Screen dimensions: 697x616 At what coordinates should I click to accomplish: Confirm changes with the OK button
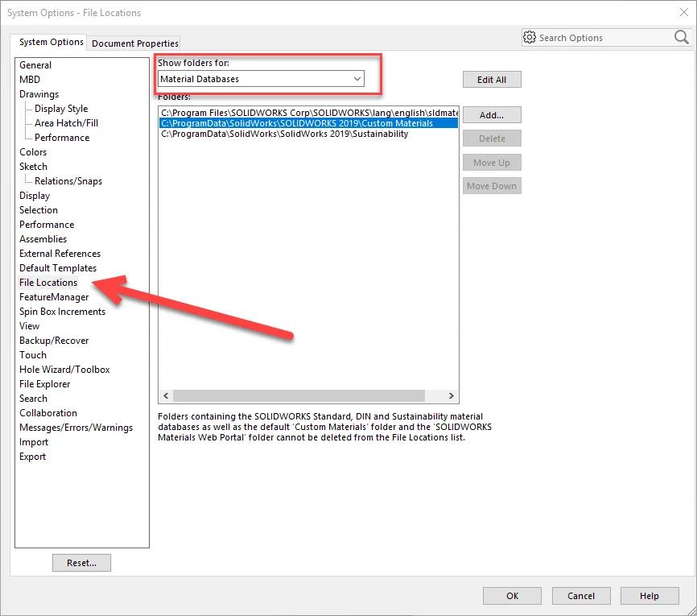512,596
